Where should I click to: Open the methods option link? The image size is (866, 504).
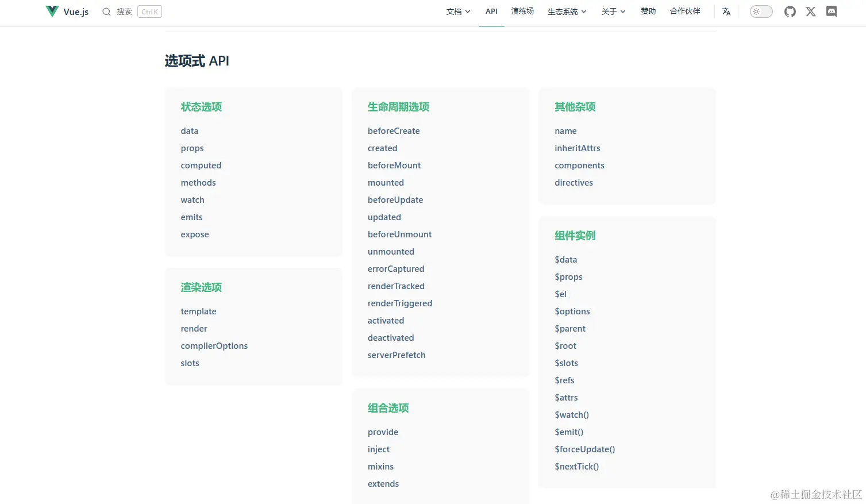(198, 183)
